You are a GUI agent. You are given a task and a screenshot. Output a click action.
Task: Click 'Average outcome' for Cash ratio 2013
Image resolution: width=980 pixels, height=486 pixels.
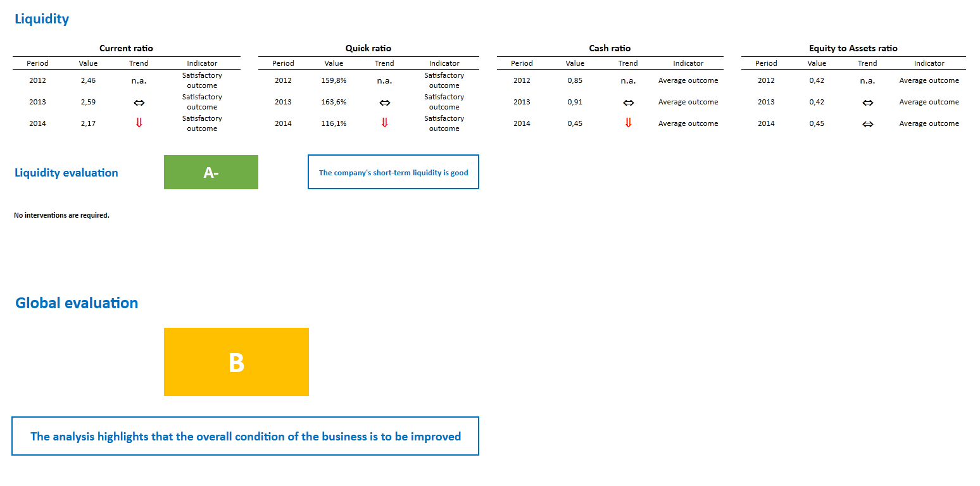pyautogui.click(x=688, y=102)
